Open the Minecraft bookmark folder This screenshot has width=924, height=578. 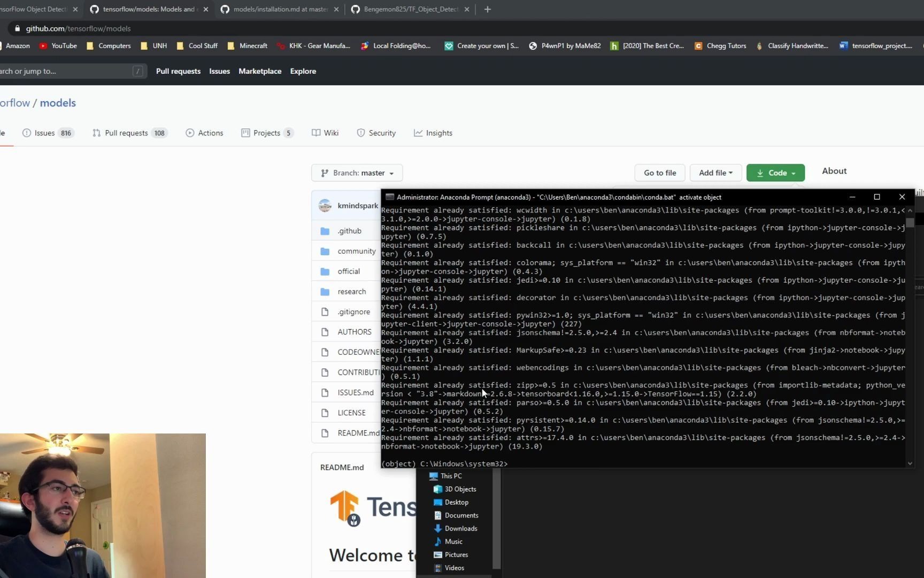click(248, 46)
